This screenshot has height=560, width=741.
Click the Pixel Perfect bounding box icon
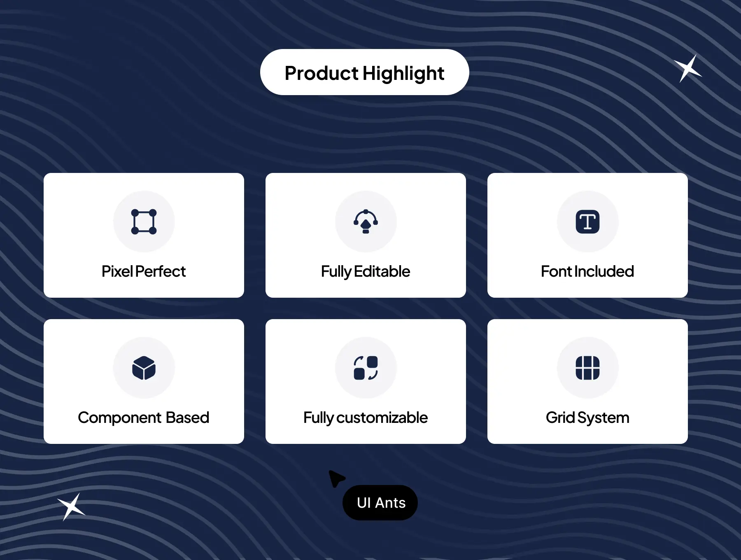pyautogui.click(x=144, y=222)
